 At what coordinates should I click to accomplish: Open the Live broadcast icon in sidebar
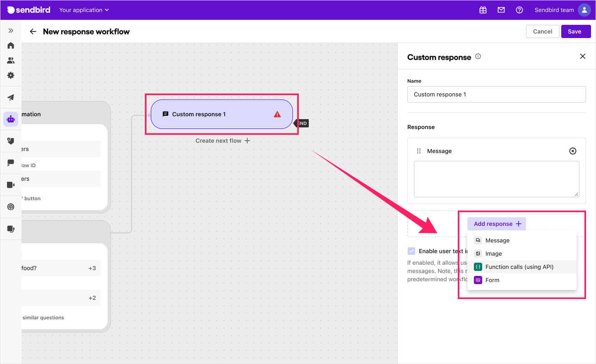click(x=11, y=206)
